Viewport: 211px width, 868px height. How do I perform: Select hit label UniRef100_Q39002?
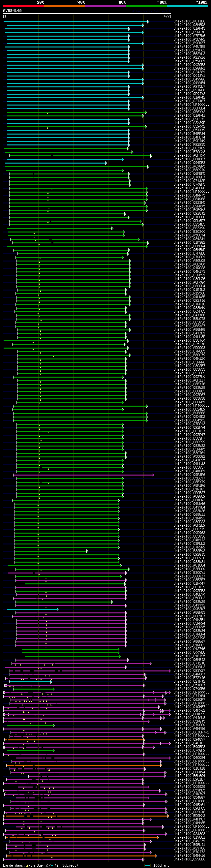[x=189, y=127]
